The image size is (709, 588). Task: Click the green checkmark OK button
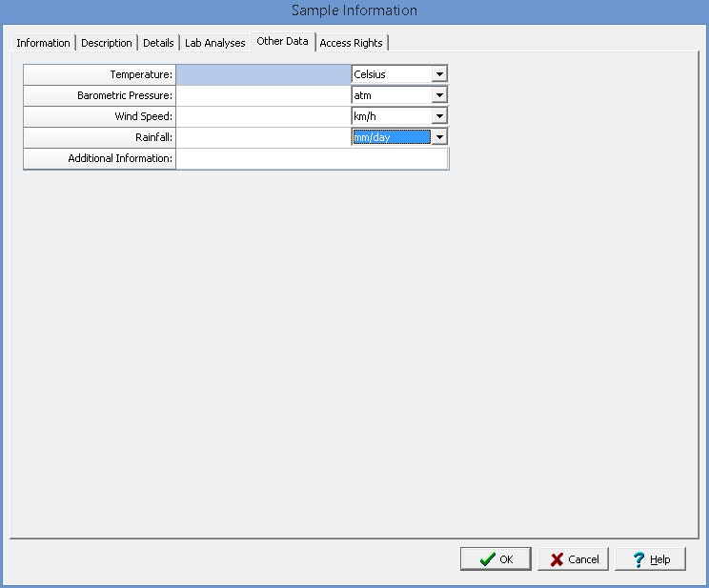[x=496, y=559]
